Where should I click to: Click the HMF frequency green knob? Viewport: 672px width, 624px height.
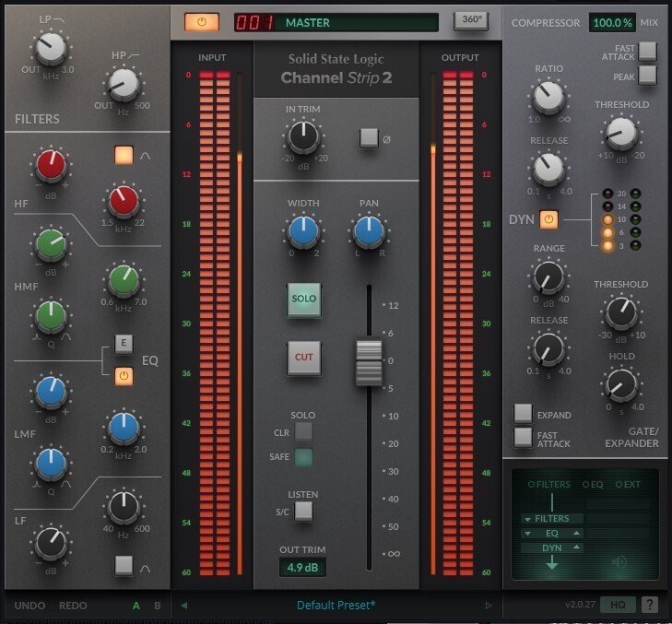click(x=124, y=280)
